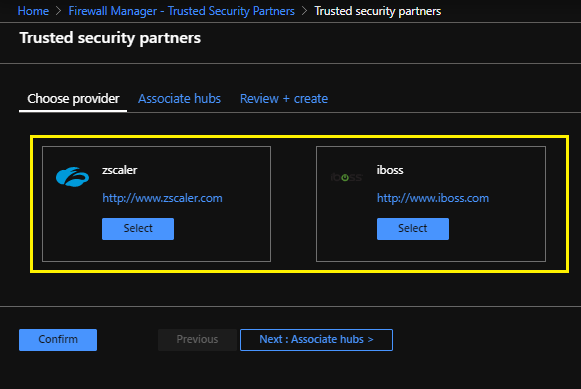Open the zscaler.com website link
The image size is (581, 389).
click(162, 198)
